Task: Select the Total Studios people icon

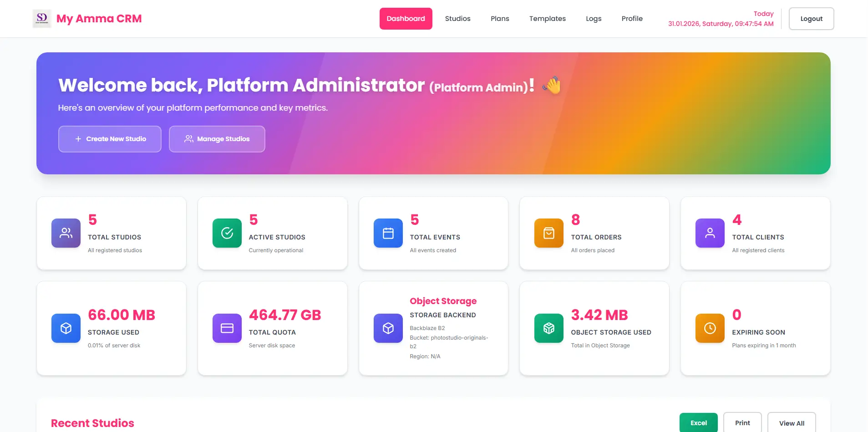Action: pyautogui.click(x=65, y=233)
